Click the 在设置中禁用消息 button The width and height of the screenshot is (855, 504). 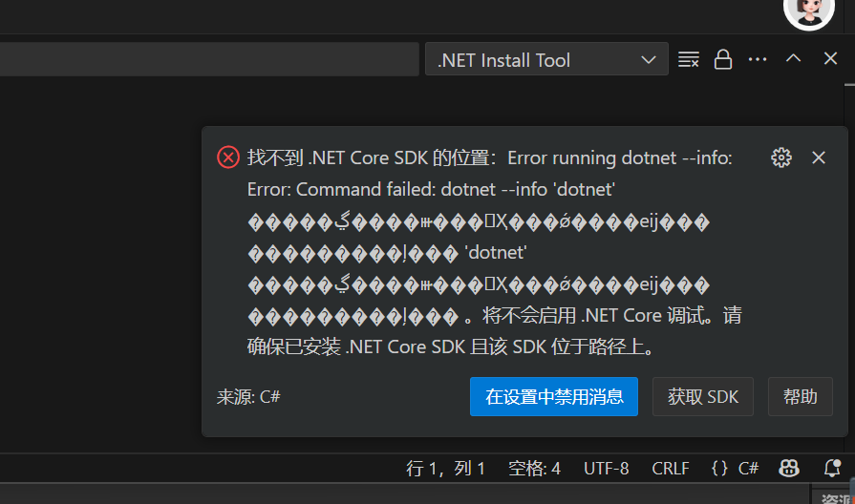[x=554, y=397]
